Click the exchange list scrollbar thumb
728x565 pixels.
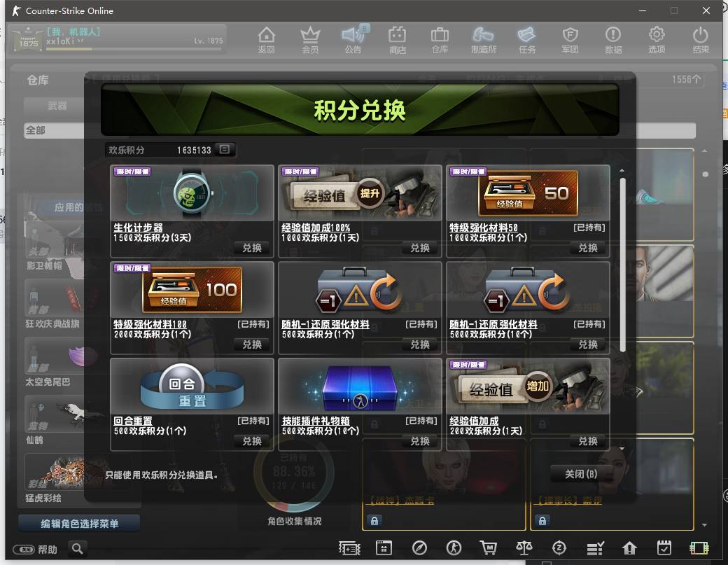[622, 265]
